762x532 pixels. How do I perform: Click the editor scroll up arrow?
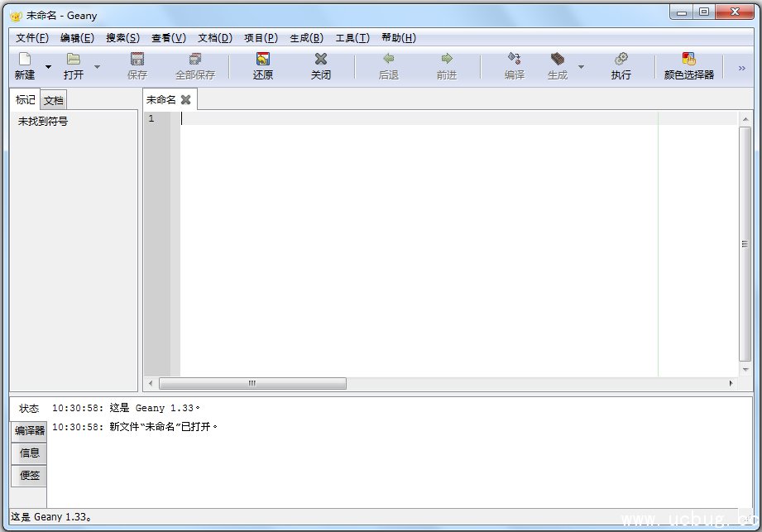pos(745,119)
